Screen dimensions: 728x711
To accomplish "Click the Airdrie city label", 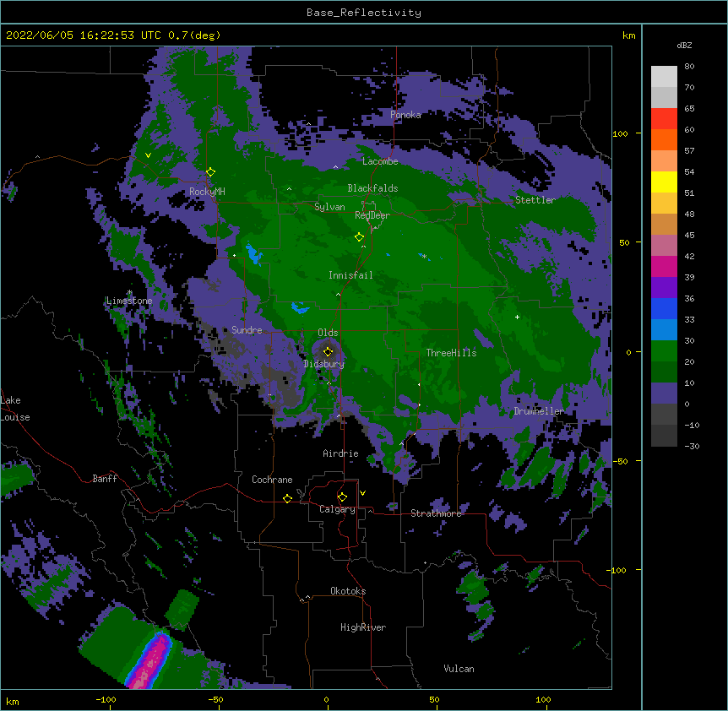I will [x=341, y=453].
